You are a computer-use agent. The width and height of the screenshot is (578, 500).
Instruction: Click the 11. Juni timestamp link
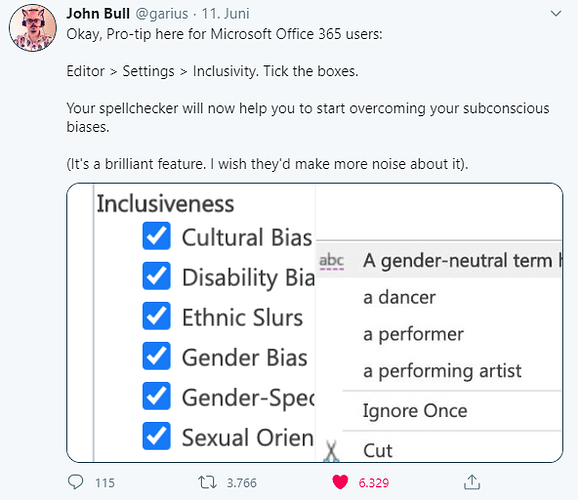[x=226, y=14]
